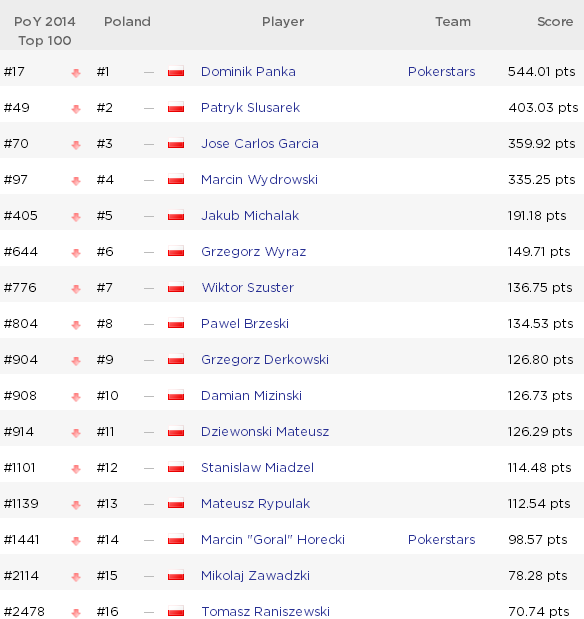Click Poland flag icon beside Dominik Panka
Image resolution: width=584 pixels, height=619 pixels.
(x=176, y=71)
